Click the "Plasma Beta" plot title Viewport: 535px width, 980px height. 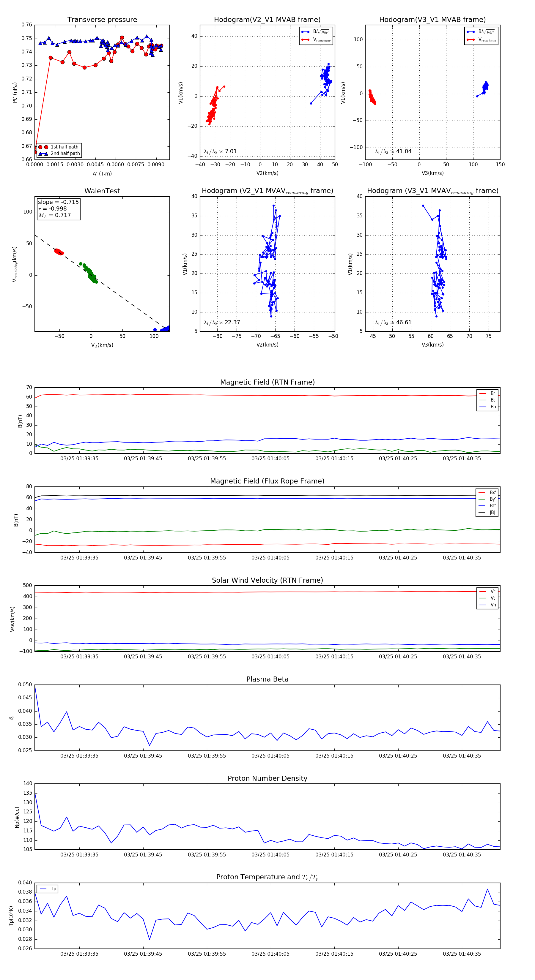[267, 679]
